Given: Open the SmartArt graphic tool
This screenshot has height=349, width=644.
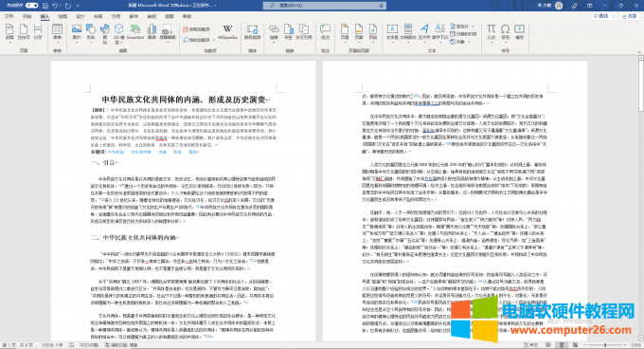Looking at the screenshot, I should (x=135, y=32).
